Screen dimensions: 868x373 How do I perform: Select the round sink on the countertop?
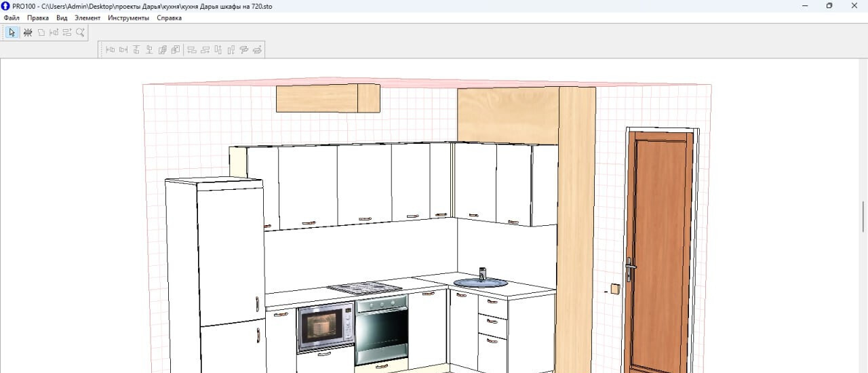(x=480, y=282)
